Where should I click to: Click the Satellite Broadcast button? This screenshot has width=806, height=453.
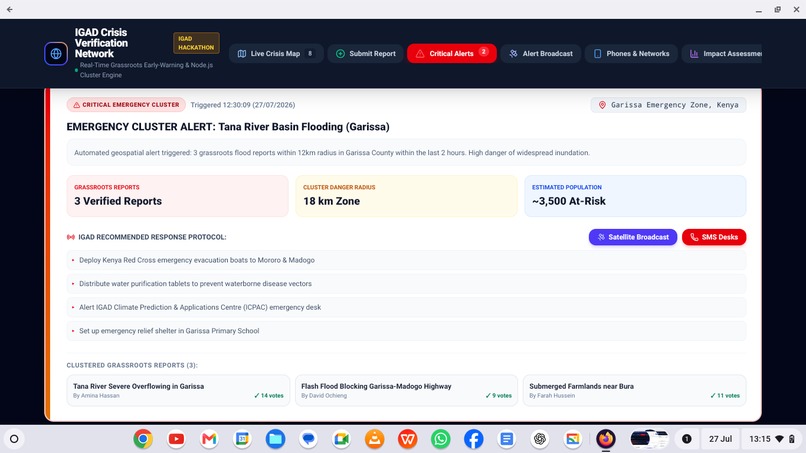pos(633,237)
